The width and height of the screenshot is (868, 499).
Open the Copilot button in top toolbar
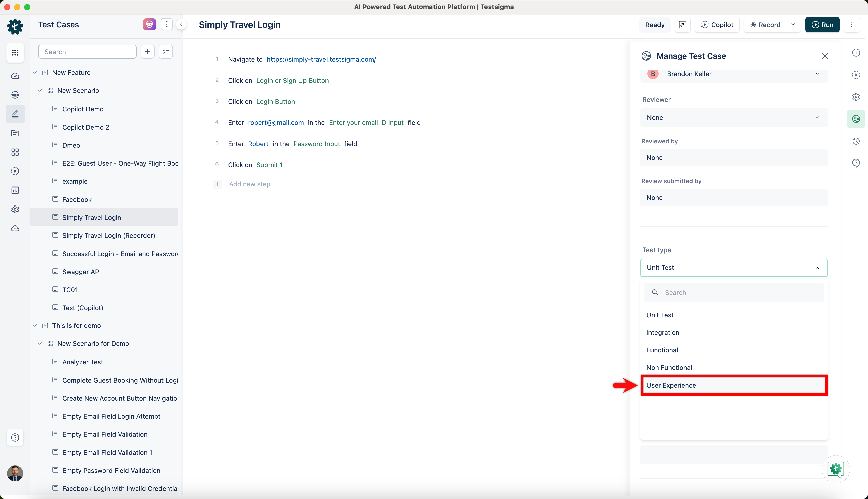click(x=717, y=24)
